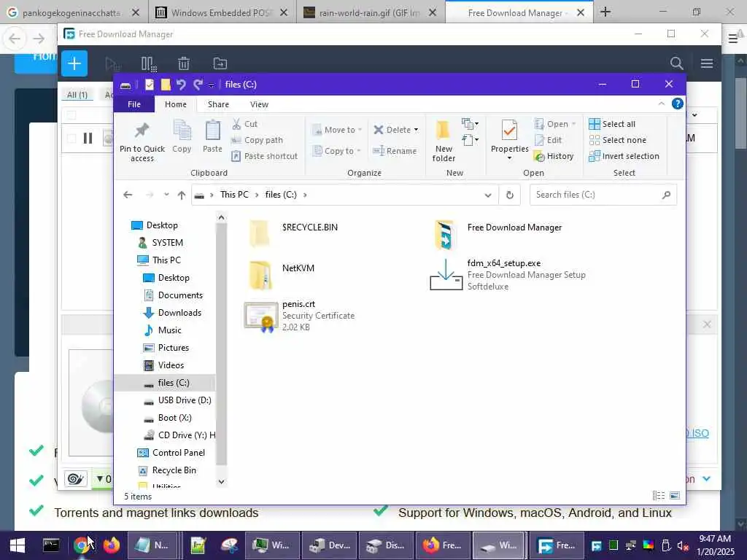
Task: Open the hamburger menu in Free Download Manager
Action: [707, 63]
